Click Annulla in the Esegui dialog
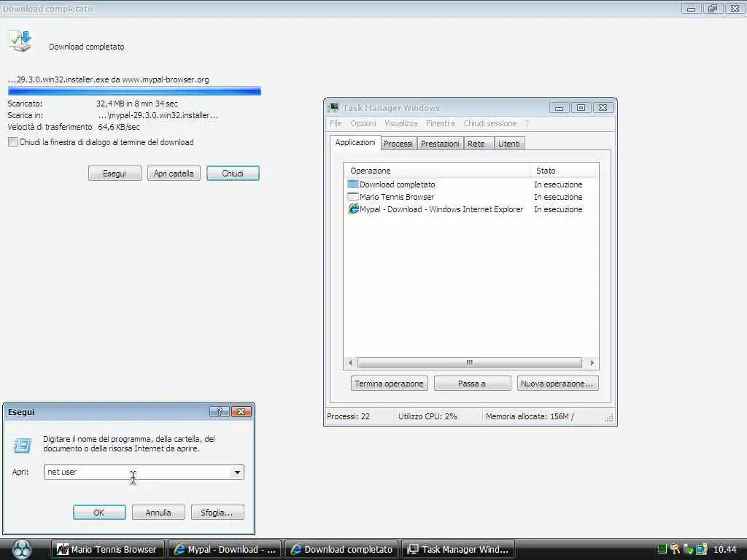 (x=158, y=513)
